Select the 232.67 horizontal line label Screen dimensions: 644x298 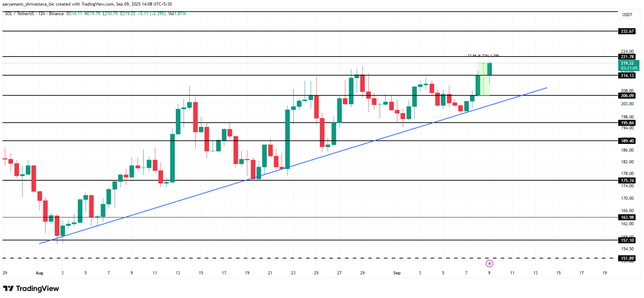[627, 31]
